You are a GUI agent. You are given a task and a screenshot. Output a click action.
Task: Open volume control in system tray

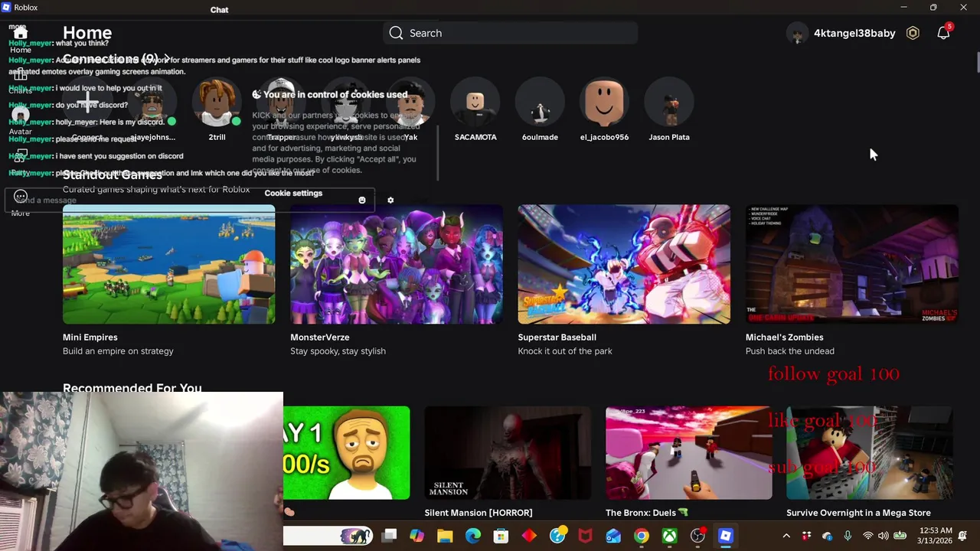(x=884, y=536)
